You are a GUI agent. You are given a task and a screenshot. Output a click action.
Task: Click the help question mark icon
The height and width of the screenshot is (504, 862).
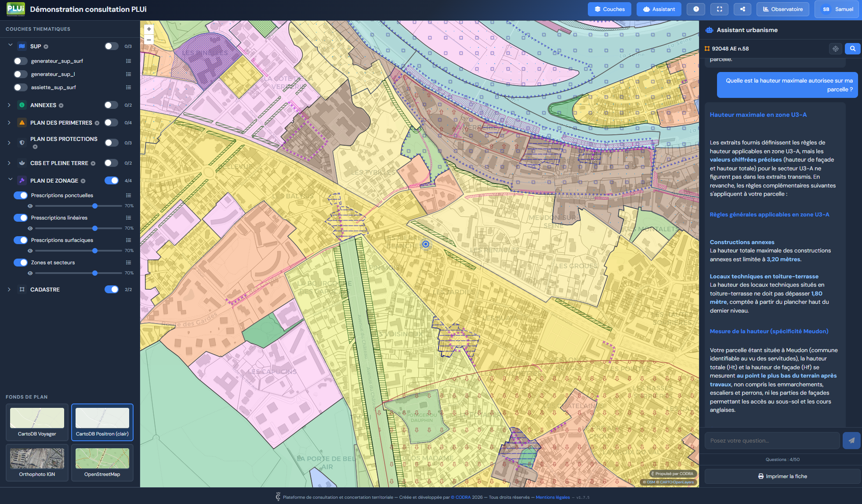tap(696, 9)
